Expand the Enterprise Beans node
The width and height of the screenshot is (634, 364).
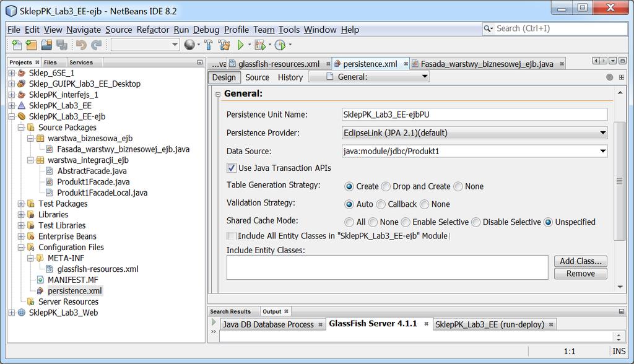[x=21, y=236]
